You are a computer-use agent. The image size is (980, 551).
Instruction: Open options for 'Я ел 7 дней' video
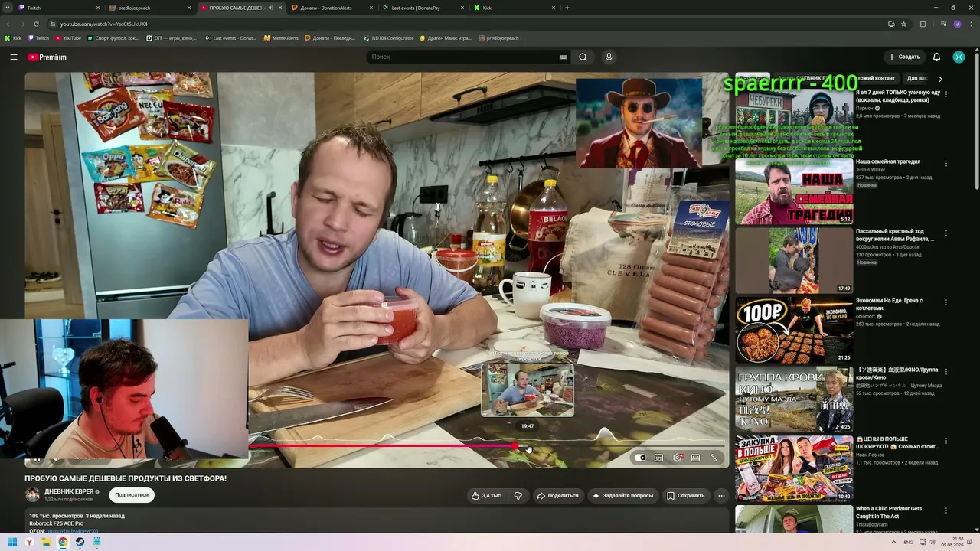tap(946, 95)
